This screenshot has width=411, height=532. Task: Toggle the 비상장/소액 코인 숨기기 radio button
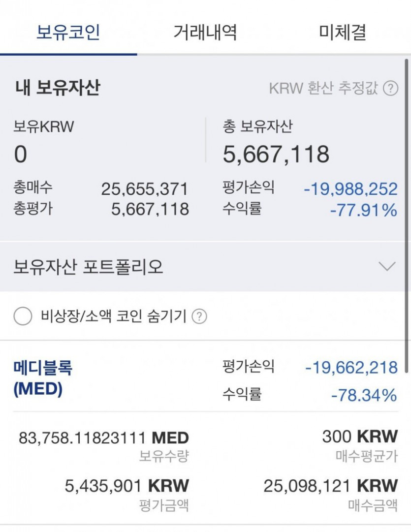pyautogui.click(x=23, y=316)
